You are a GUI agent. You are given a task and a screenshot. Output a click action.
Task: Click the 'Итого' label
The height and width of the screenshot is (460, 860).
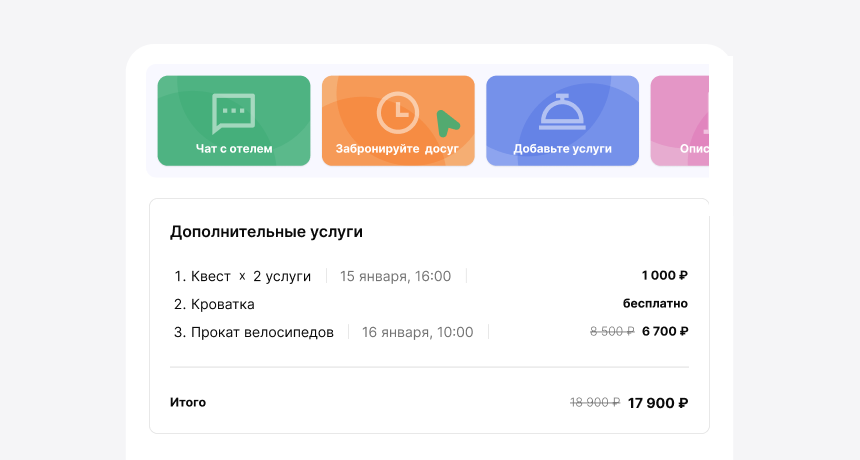pyautogui.click(x=188, y=402)
